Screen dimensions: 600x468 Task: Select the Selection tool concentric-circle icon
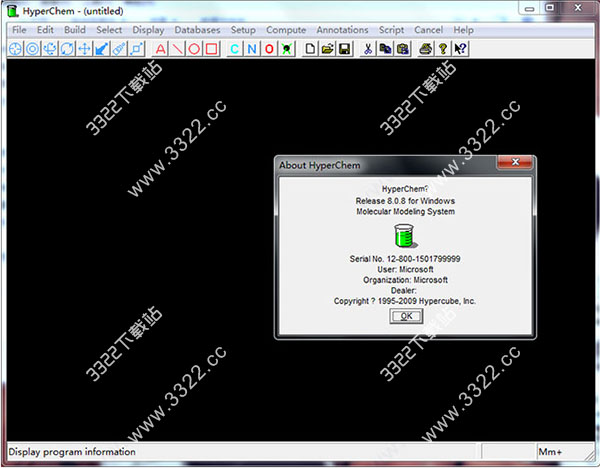(x=33, y=49)
